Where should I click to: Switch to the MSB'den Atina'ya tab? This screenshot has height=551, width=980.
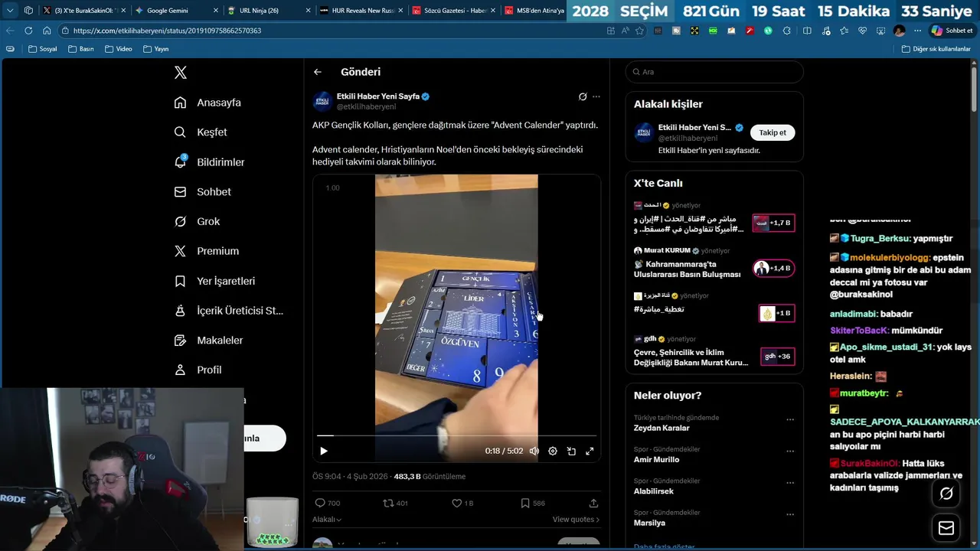pyautogui.click(x=536, y=11)
